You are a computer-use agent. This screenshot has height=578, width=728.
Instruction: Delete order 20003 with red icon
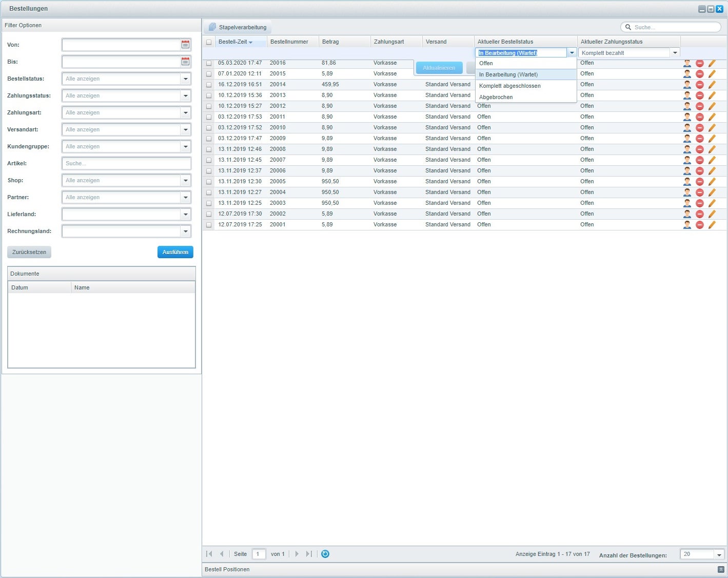(x=699, y=203)
